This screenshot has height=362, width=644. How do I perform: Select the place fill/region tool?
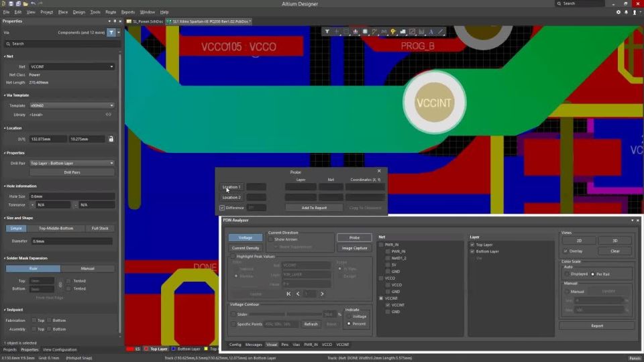(412, 32)
